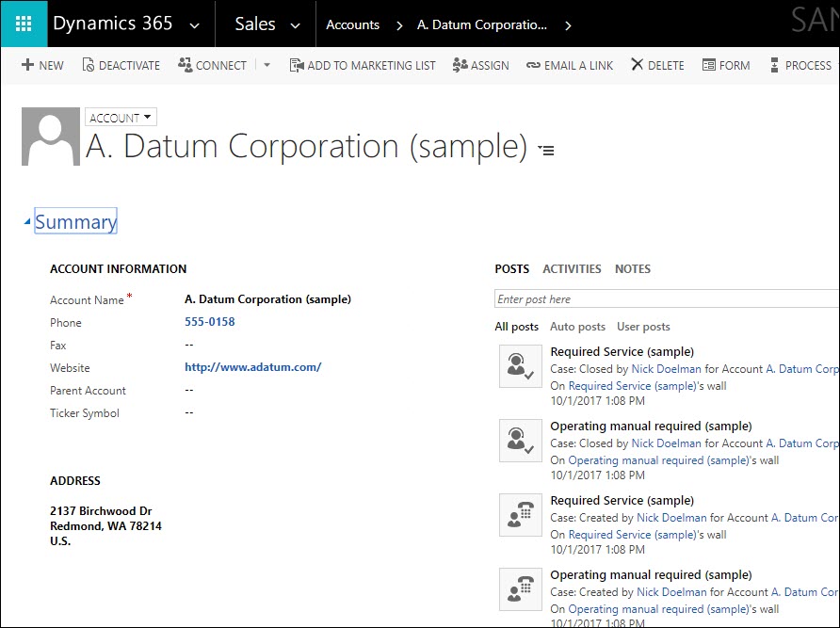Switch to the NOTES tab
840x628 pixels.
click(x=633, y=269)
